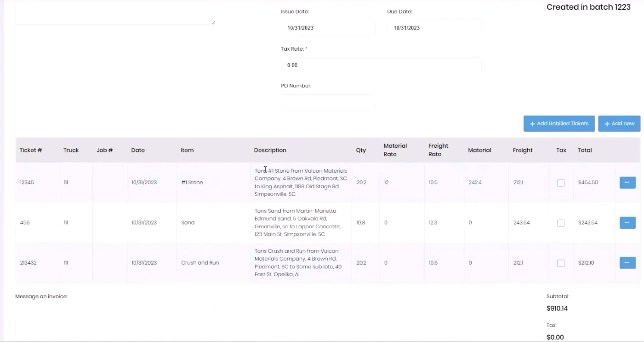
Task: Select the Description cell for ticket 12345
Action: pos(301,182)
